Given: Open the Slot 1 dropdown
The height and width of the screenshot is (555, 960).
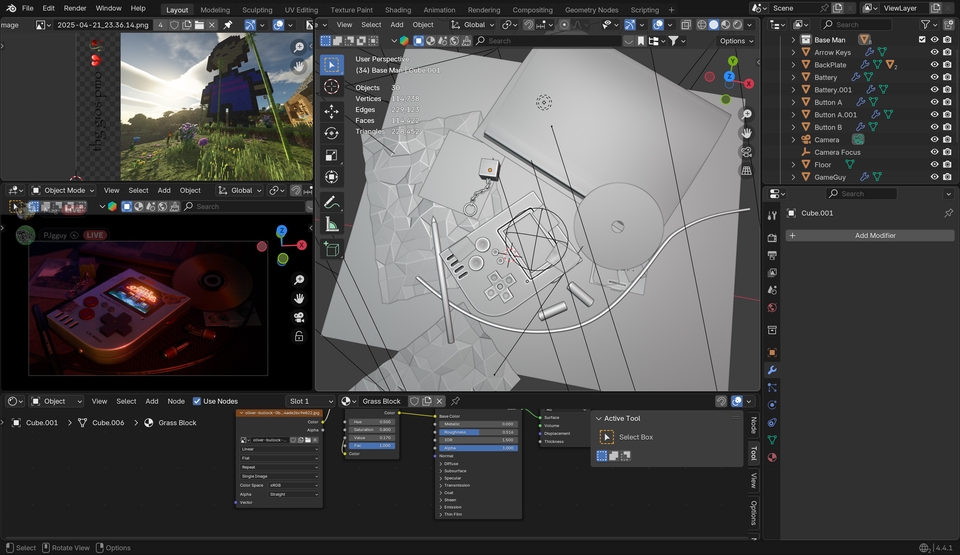Looking at the screenshot, I should tap(311, 401).
